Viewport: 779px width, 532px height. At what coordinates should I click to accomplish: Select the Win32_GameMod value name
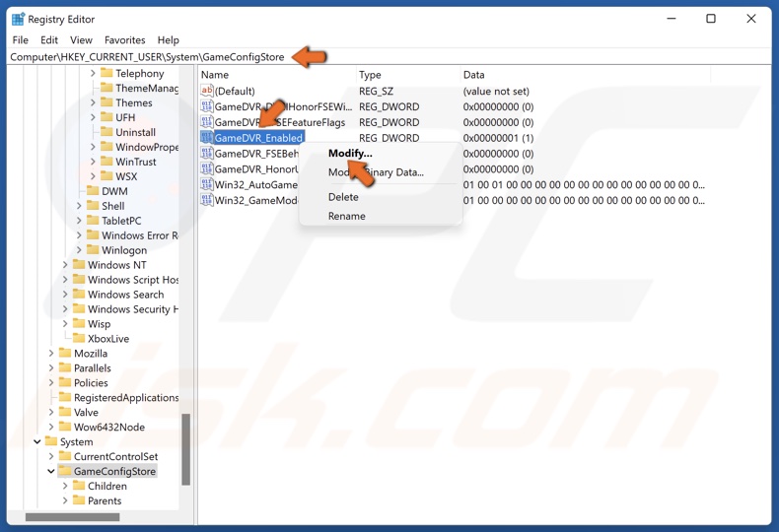[256, 201]
